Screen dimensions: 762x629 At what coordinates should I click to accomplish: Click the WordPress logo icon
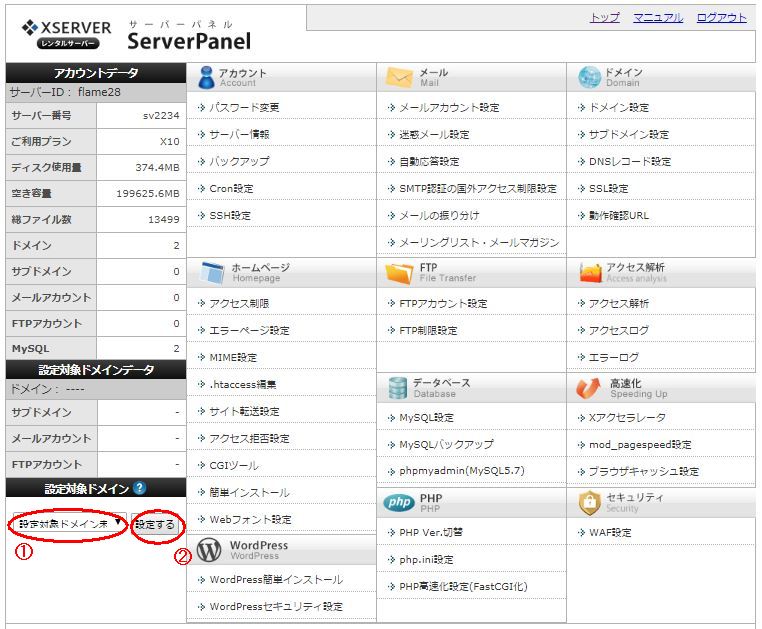(209, 550)
